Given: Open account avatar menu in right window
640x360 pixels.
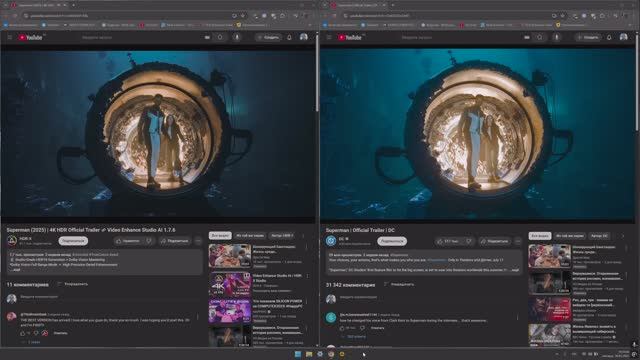Looking at the screenshot, I should pyautogui.click(x=623, y=38).
